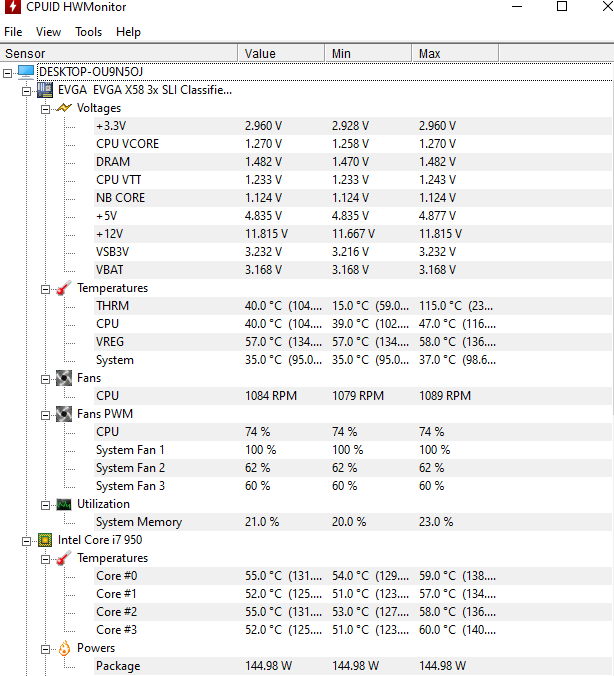Click the Value column header
The width and height of the screenshot is (614, 676).
281,53
